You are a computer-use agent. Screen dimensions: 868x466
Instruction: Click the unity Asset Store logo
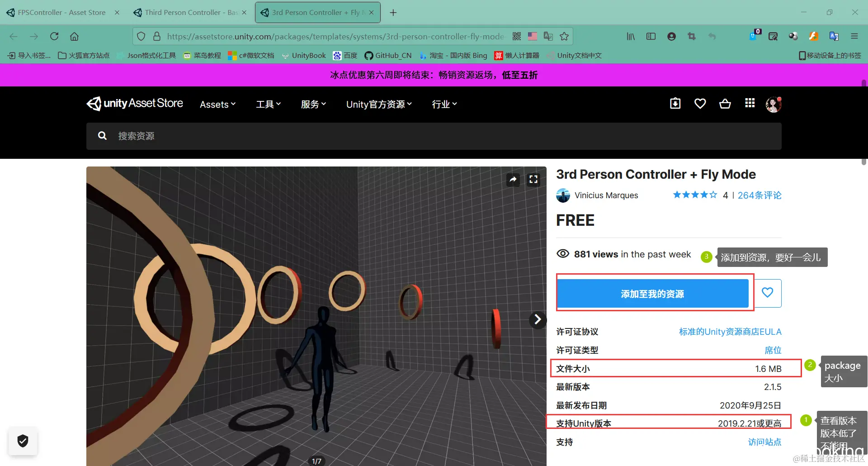pos(135,104)
